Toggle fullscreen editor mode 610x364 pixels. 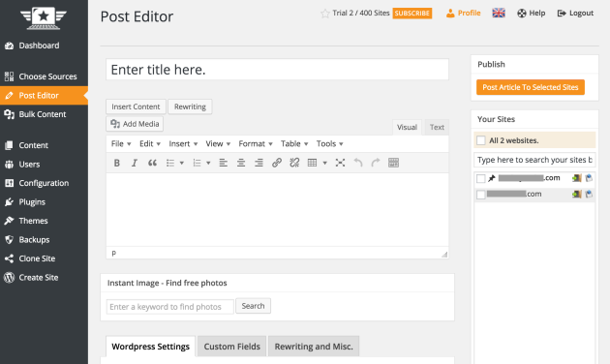click(340, 163)
